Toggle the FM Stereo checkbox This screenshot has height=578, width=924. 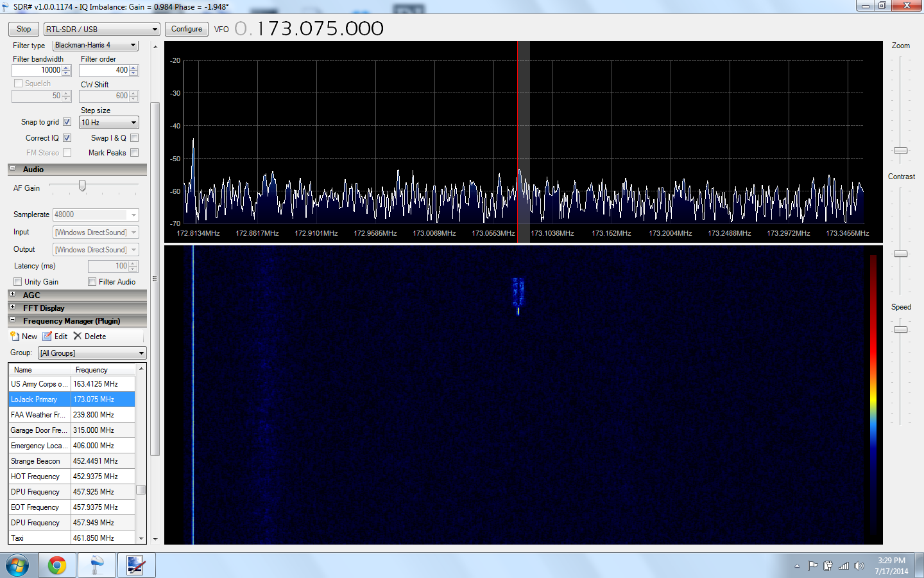[67, 153]
